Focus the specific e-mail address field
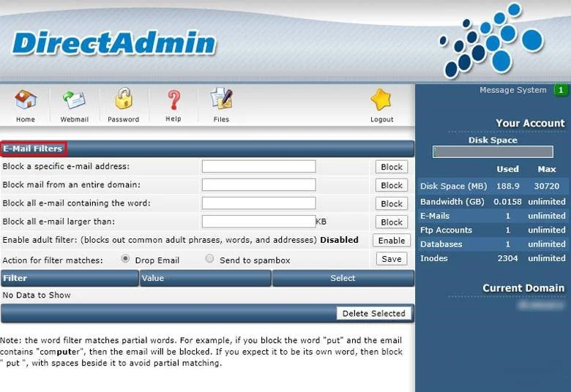The width and height of the screenshot is (571, 392). tap(259, 166)
